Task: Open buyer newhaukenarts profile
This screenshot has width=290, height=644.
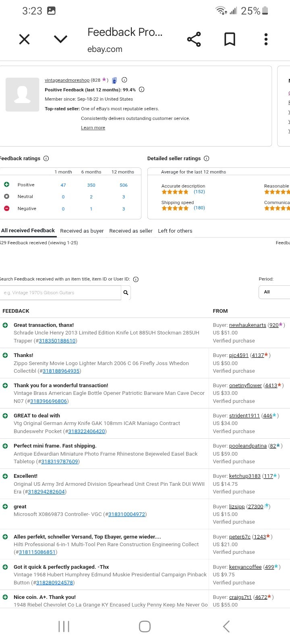Action: coord(247,325)
